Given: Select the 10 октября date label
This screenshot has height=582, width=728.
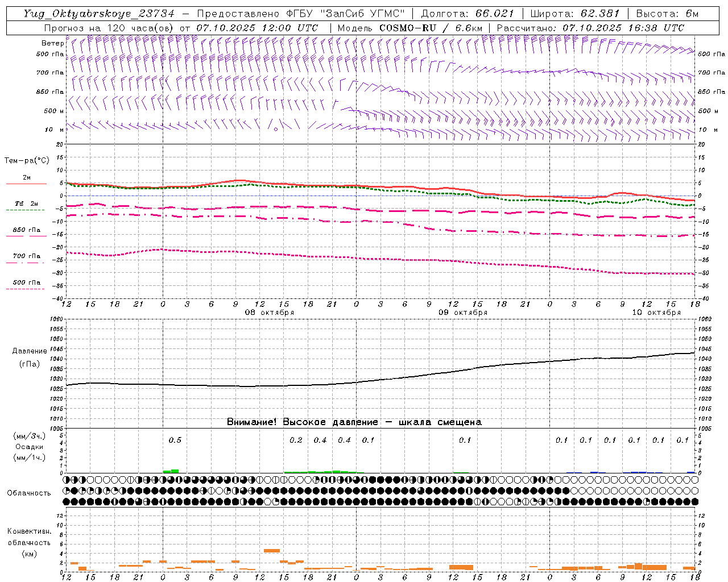Looking at the screenshot, I should coord(656,313).
